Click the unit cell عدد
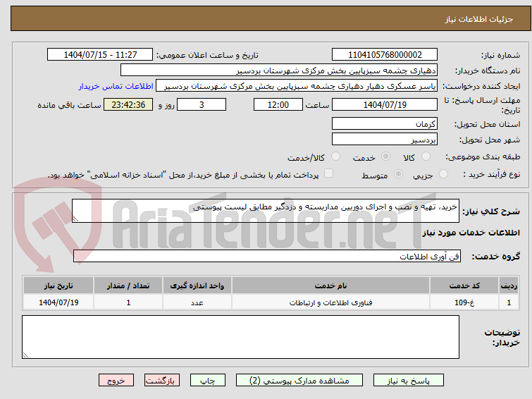 tap(197, 302)
